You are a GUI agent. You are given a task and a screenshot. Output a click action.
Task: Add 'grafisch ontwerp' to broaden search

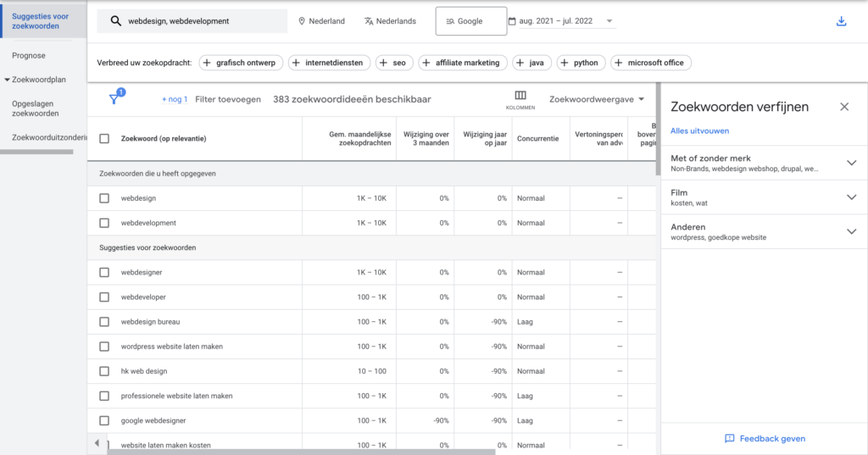tap(241, 63)
